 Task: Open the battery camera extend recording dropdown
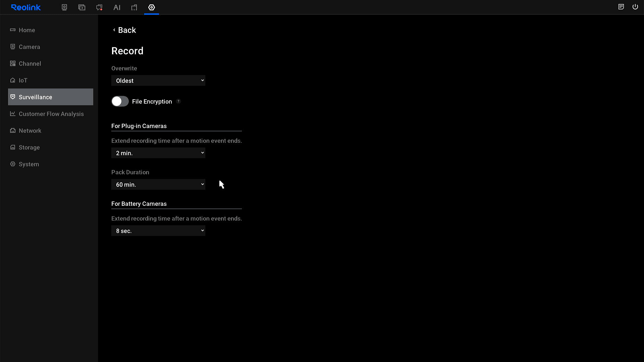click(158, 231)
